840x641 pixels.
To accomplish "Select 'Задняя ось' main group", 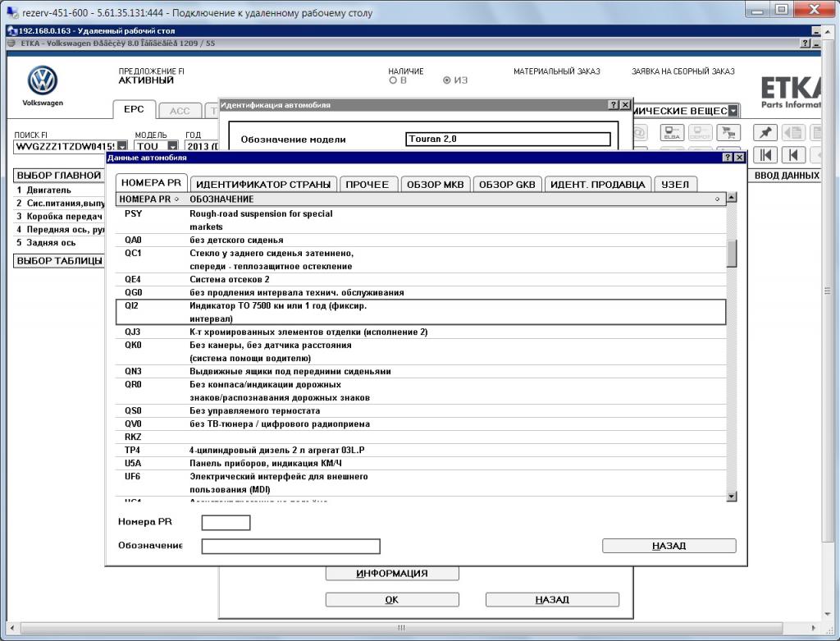I will pos(59,243).
